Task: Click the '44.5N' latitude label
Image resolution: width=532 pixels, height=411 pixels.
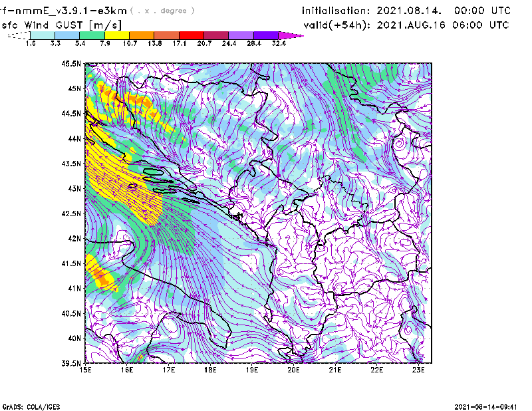Action: [x=71, y=113]
